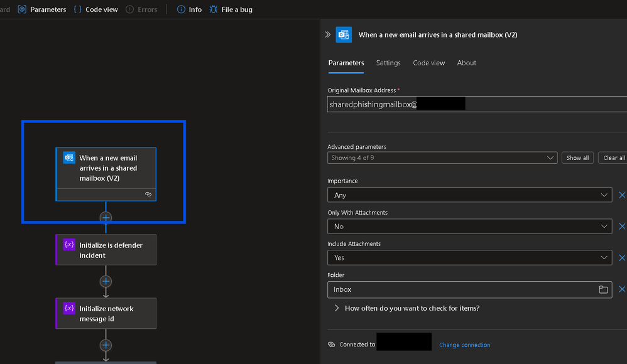Select the Initialize is defender incident action
Viewport: 627px width, 364px height.
pos(106,250)
